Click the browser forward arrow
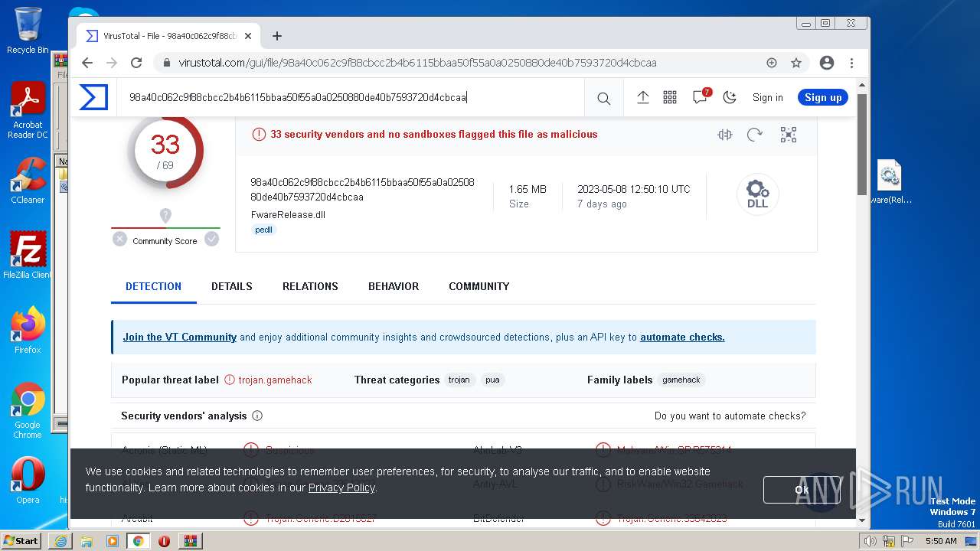Image resolution: width=980 pixels, height=551 pixels. pyautogui.click(x=112, y=63)
